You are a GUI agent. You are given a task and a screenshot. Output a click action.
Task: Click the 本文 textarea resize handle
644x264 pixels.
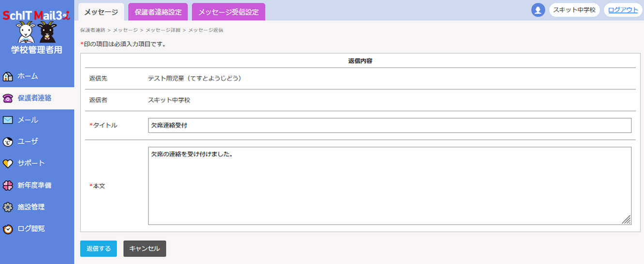coord(626,220)
